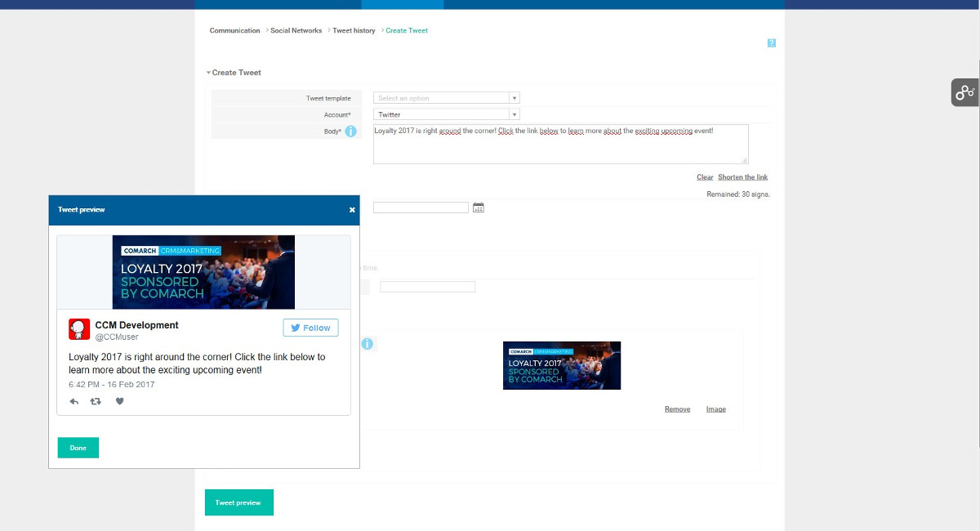This screenshot has height=531, width=980.
Task: Click the Remove link under the image
Action: (x=677, y=409)
